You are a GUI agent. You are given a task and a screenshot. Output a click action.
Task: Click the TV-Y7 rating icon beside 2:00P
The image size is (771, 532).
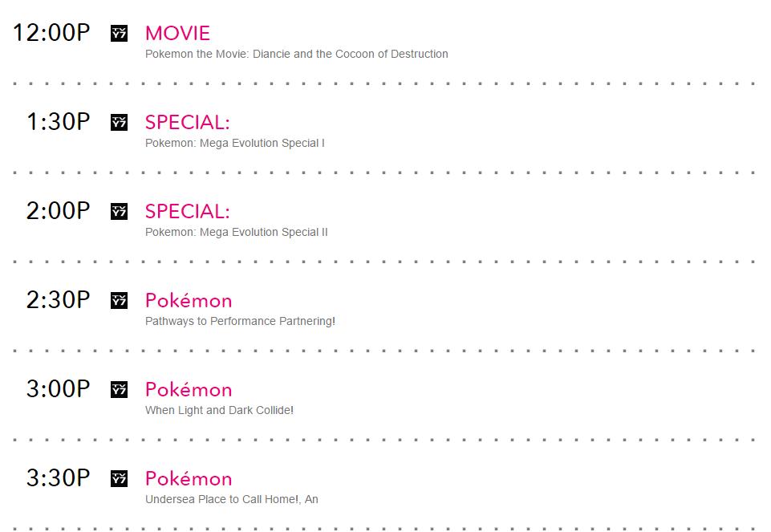(x=119, y=212)
